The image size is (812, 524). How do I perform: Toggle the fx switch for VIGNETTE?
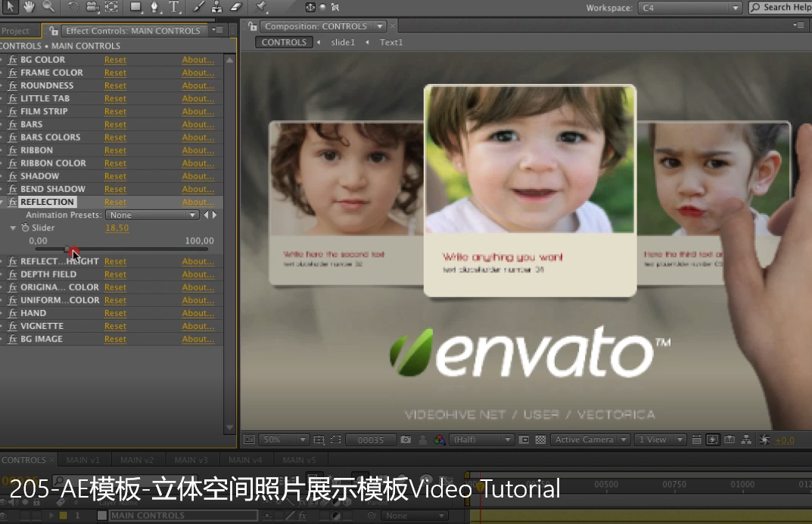tap(12, 327)
